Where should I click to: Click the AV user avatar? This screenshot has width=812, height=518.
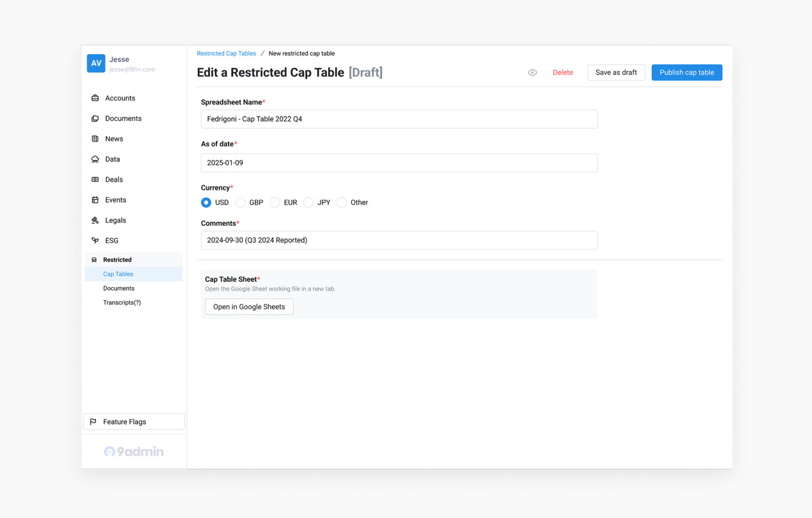[96, 63]
